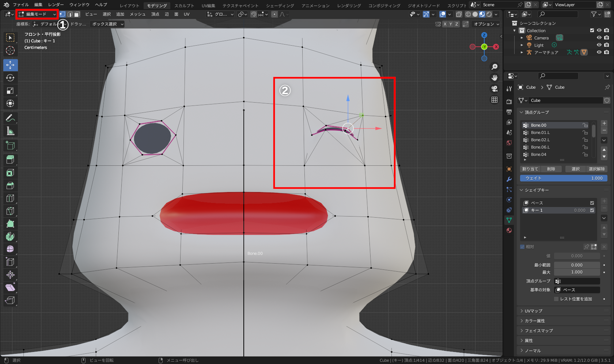The height and width of the screenshot is (364, 614).
Task: Adjust the ウェイト slider
Action: click(564, 178)
